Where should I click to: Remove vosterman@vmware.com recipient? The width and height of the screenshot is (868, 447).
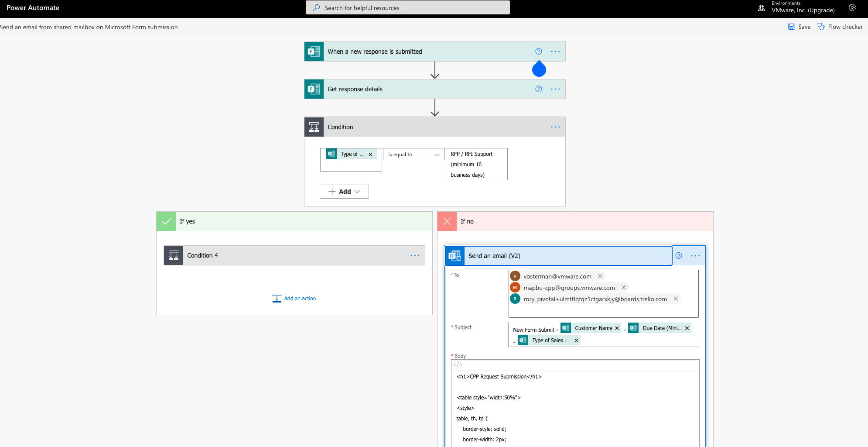point(600,276)
